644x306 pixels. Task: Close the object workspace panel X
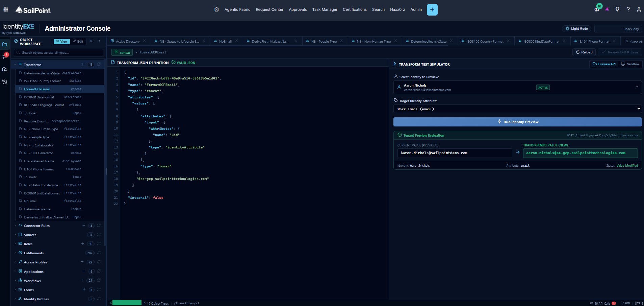click(x=91, y=41)
